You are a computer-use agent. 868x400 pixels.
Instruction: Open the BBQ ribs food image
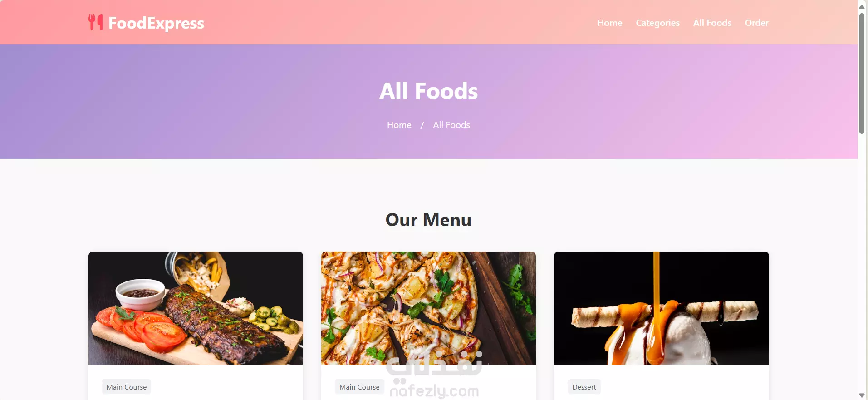tap(196, 308)
